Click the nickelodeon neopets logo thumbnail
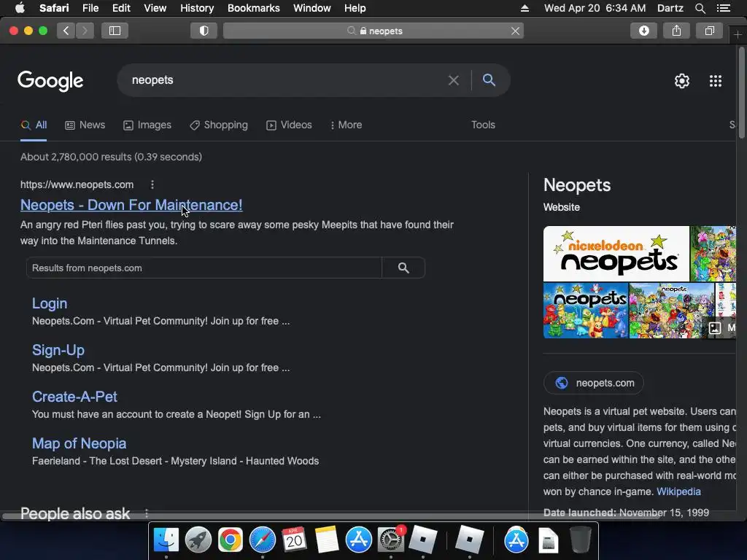Viewport: 747px width, 560px height. coord(616,254)
